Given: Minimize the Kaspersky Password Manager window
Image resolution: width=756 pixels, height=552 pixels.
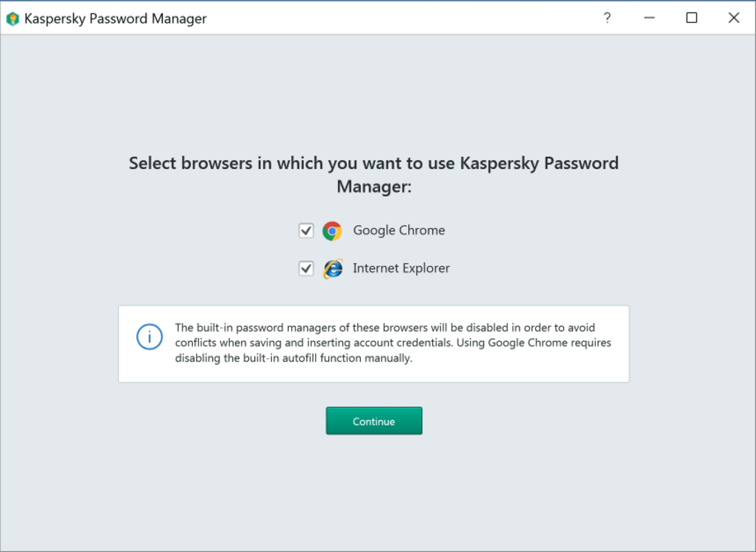Looking at the screenshot, I should tap(649, 19).
